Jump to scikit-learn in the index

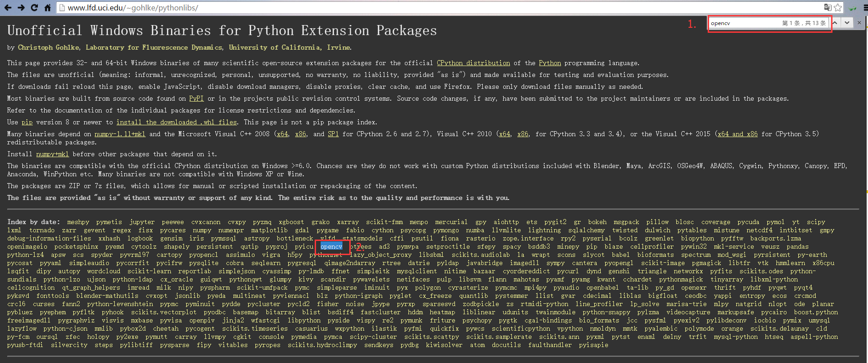(149, 271)
